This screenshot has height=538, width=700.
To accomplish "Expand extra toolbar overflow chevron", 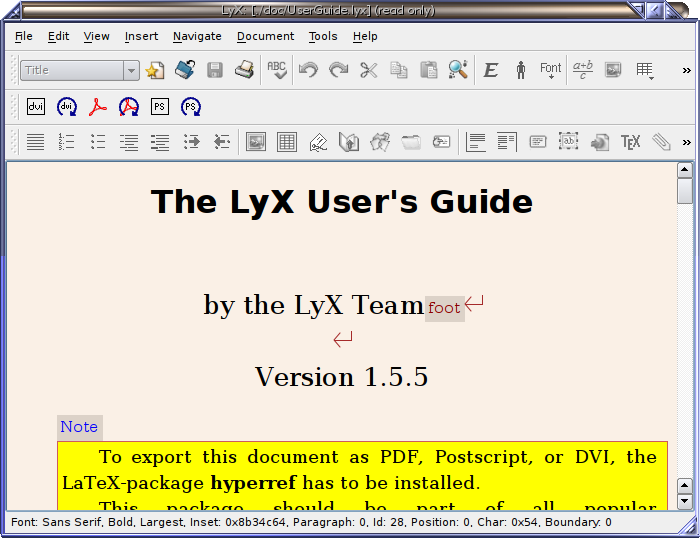I will point(687,142).
